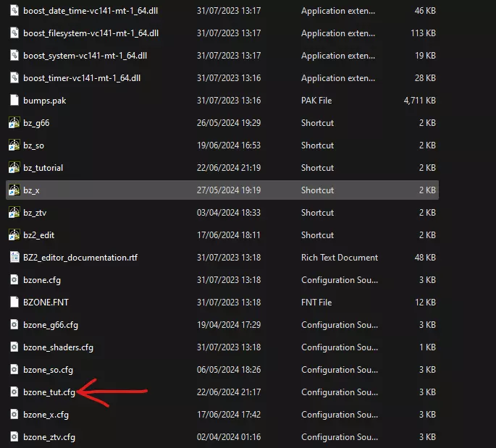Select the bz_ztv shortcut name
Image resolution: width=496 pixels, height=448 pixels.
click(35, 213)
